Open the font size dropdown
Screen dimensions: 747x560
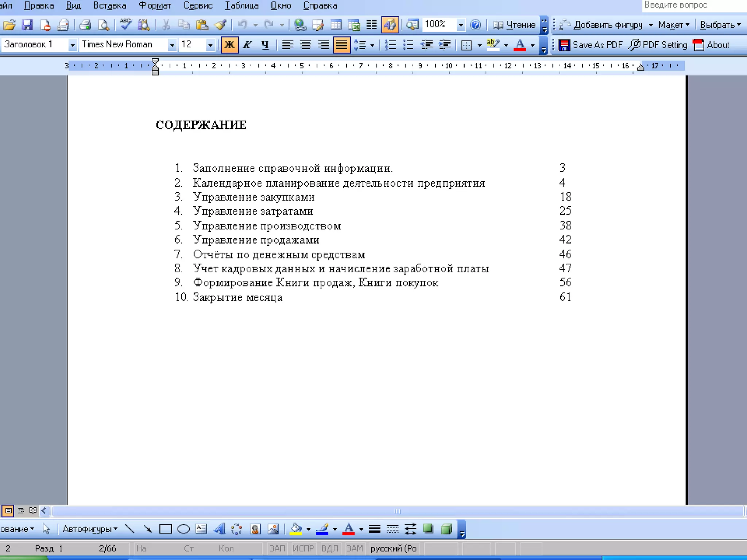[210, 45]
